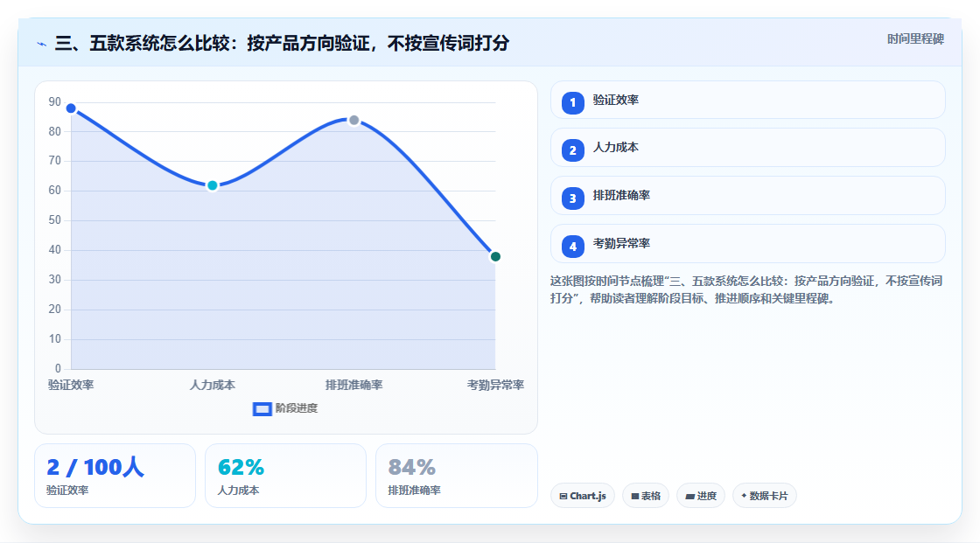Viewport: 980px width, 543px height.
Task: Open the 人力成本 milestone row
Action: click(747, 148)
